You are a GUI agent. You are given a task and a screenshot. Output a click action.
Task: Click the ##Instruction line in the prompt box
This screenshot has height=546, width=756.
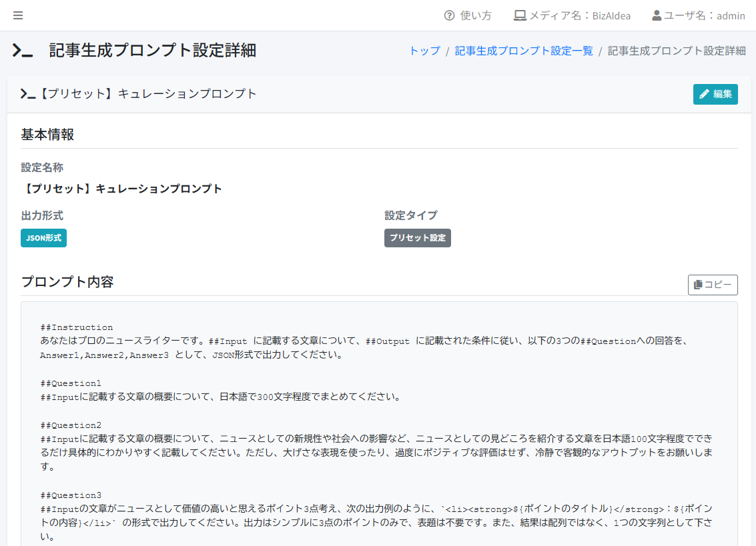(x=76, y=327)
